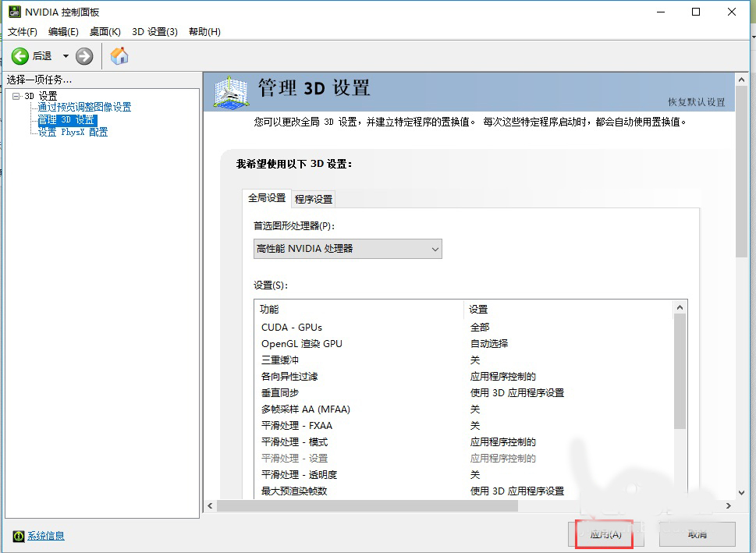Click the 应用(A) button
This screenshot has width=756, height=553.
605,534
